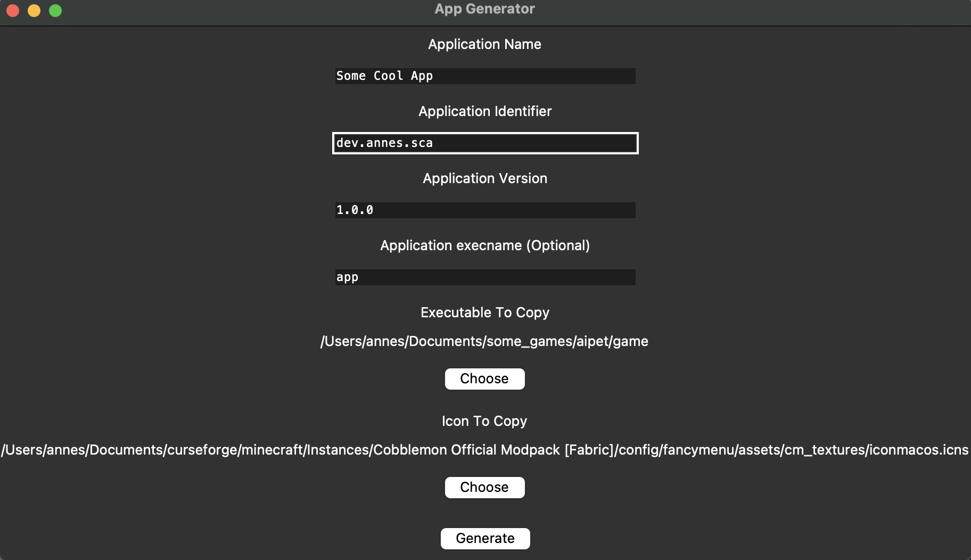Click the App Generator window title
Image resolution: width=971 pixels, height=560 pixels.
[x=484, y=9]
